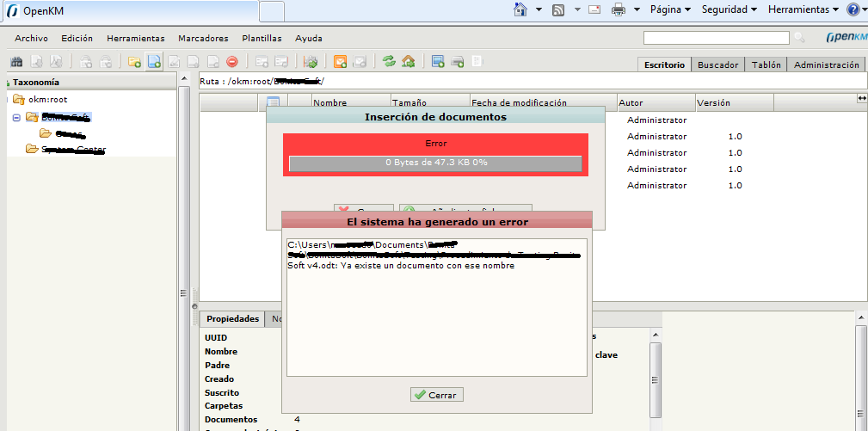Open the home page dropdown arrow
The image size is (868, 431).
pyautogui.click(x=539, y=9)
